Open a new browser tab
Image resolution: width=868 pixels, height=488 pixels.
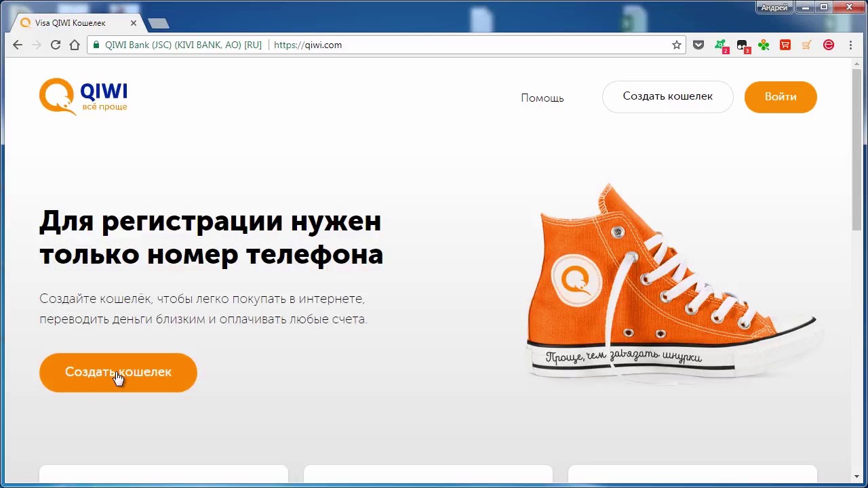coord(159,24)
